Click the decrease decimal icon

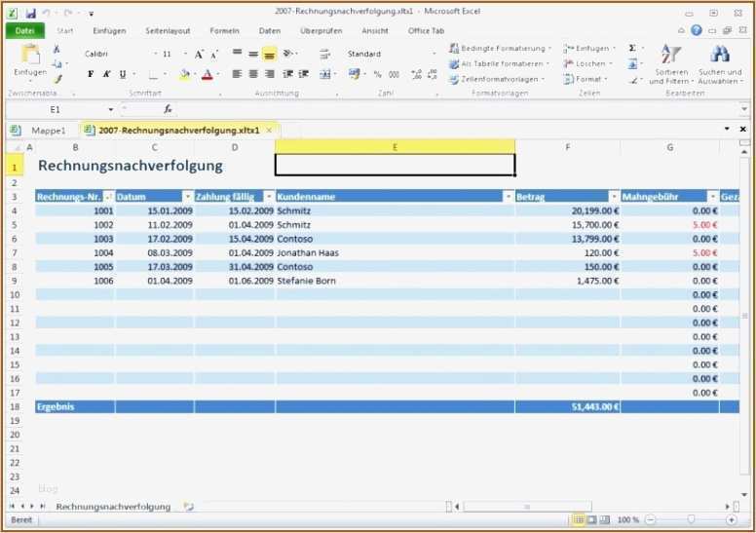(433, 74)
